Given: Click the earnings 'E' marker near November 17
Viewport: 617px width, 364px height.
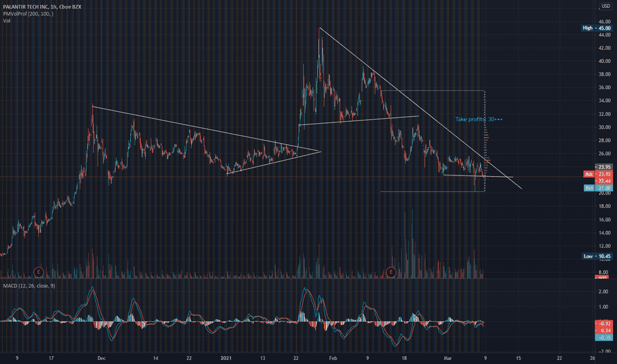Looking at the screenshot, I should [38, 271].
